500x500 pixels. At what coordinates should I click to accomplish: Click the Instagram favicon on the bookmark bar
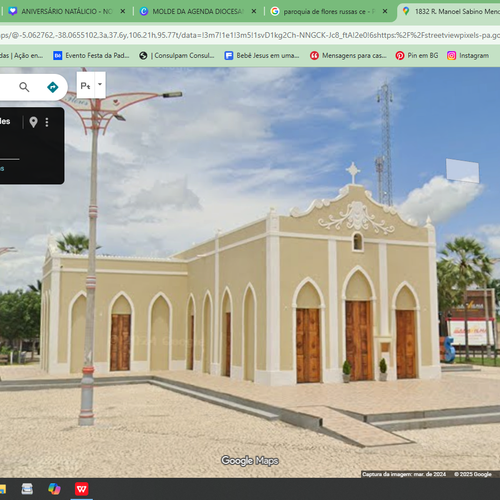click(x=451, y=56)
